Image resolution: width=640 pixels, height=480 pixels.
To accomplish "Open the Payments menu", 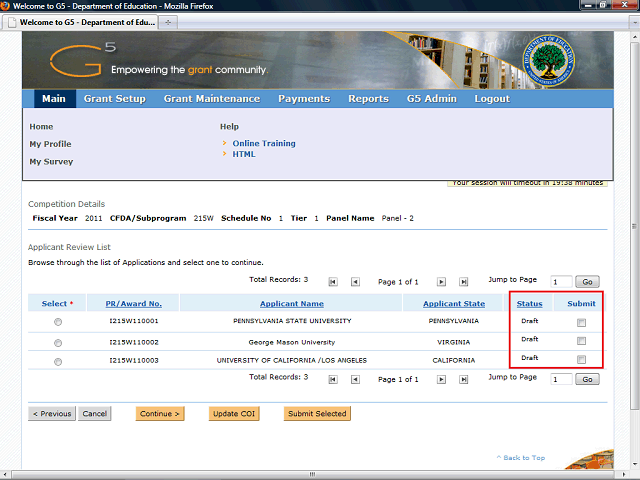I will 304,99.
